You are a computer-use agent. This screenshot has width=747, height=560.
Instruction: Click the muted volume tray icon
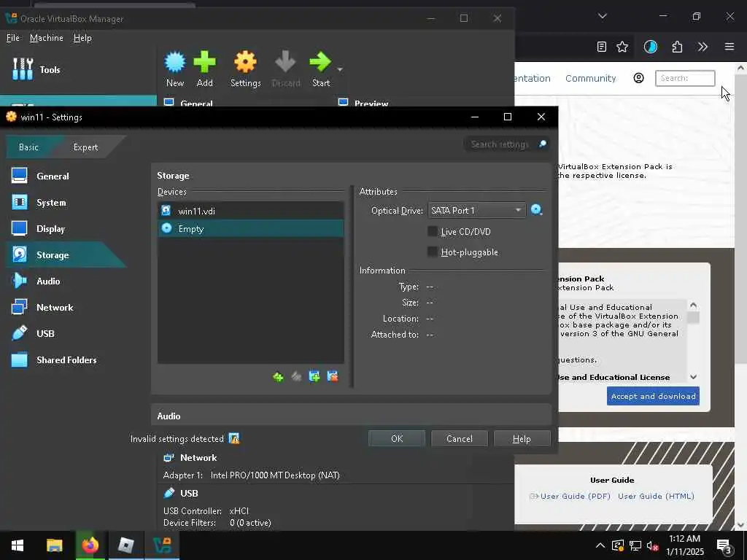[x=652, y=545]
